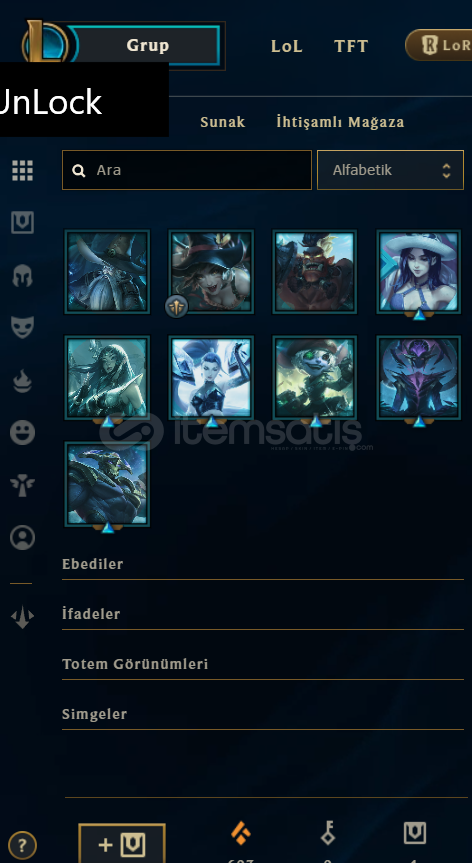Open the emotes smiley face category

(x=23, y=433)
